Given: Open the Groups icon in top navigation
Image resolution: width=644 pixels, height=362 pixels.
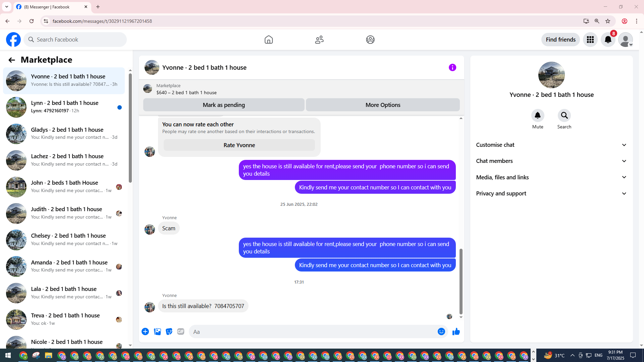Looking at the screenshot, I should (370, 40).
